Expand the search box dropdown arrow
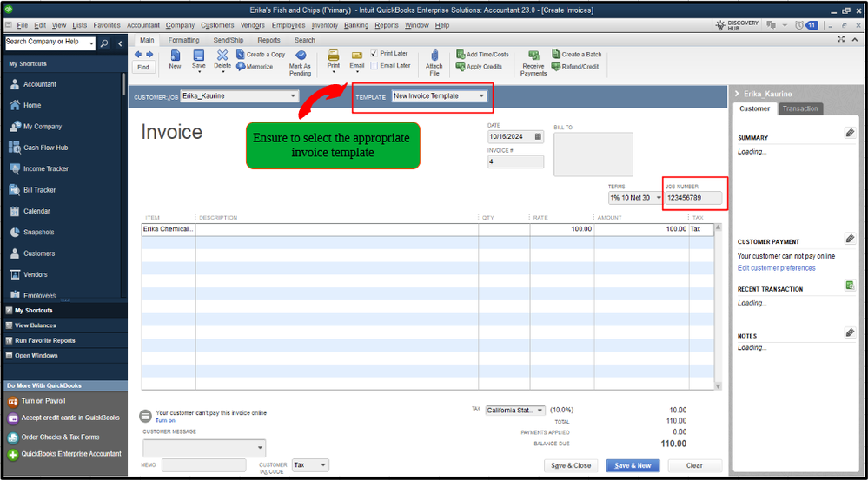The height and width of the screenshot is (480, 868). click(91, 43)
